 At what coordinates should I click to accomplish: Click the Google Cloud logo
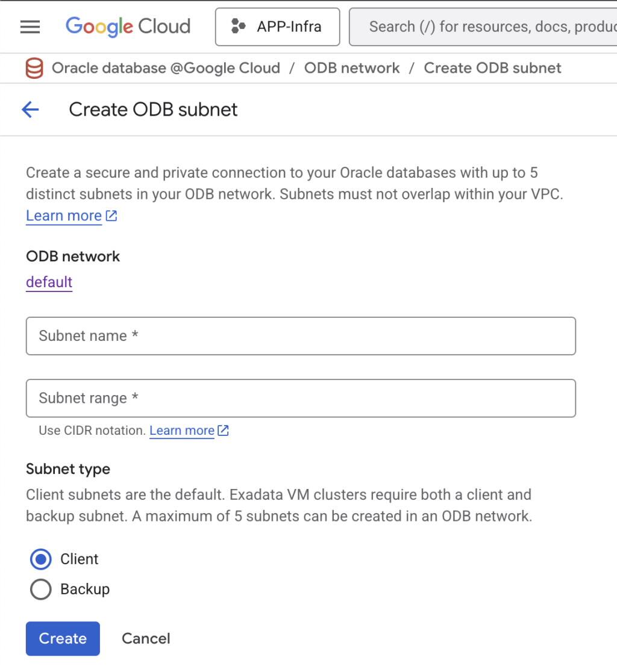pos(127,26)
